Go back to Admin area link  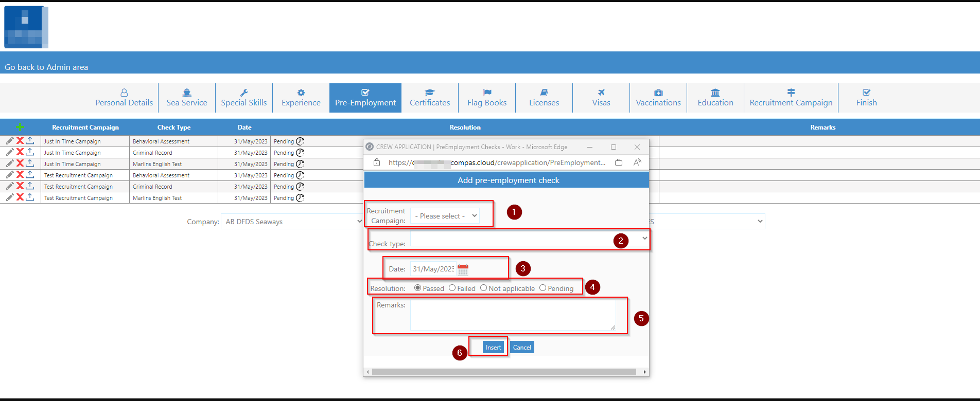[x=46, y=67]
